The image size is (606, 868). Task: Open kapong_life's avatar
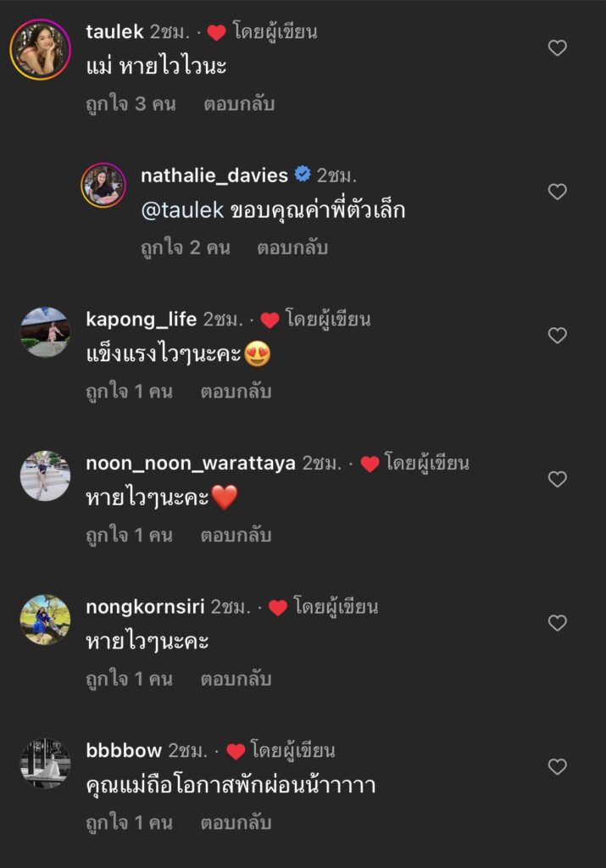coord(45,332)
